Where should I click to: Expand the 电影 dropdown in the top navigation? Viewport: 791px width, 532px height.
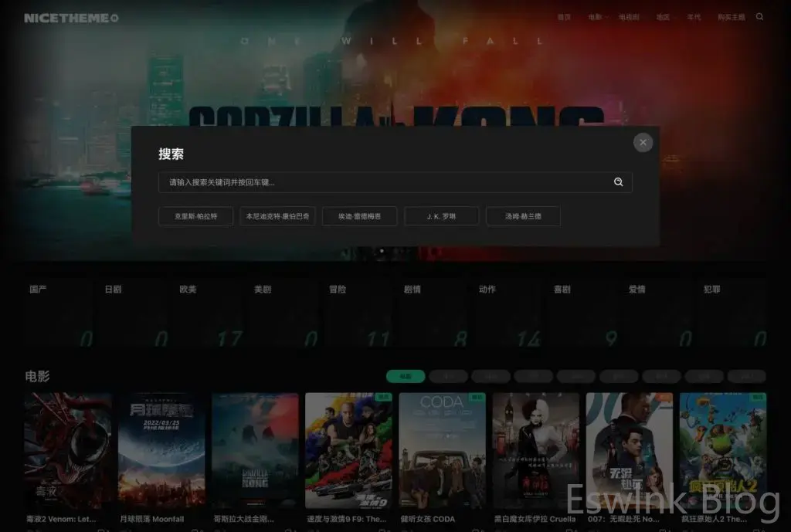coord(596,17)
